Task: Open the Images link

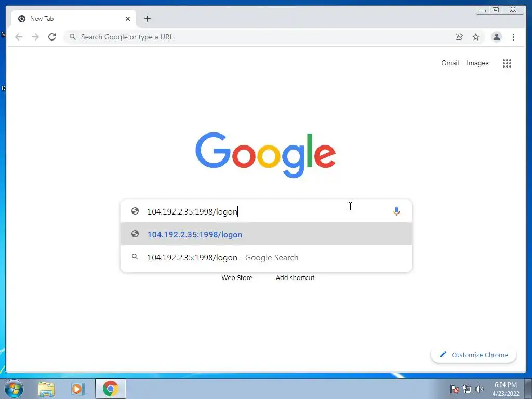Action: (477, 63)
